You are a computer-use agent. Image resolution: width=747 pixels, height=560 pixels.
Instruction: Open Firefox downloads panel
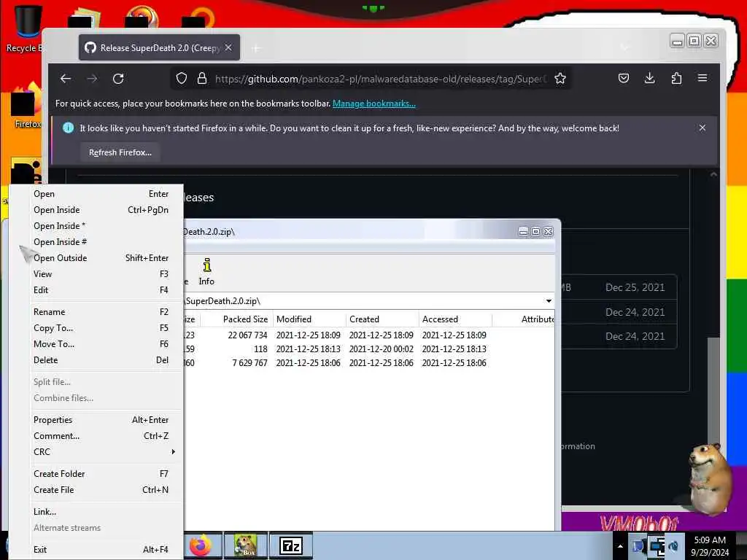pos(649,78)
